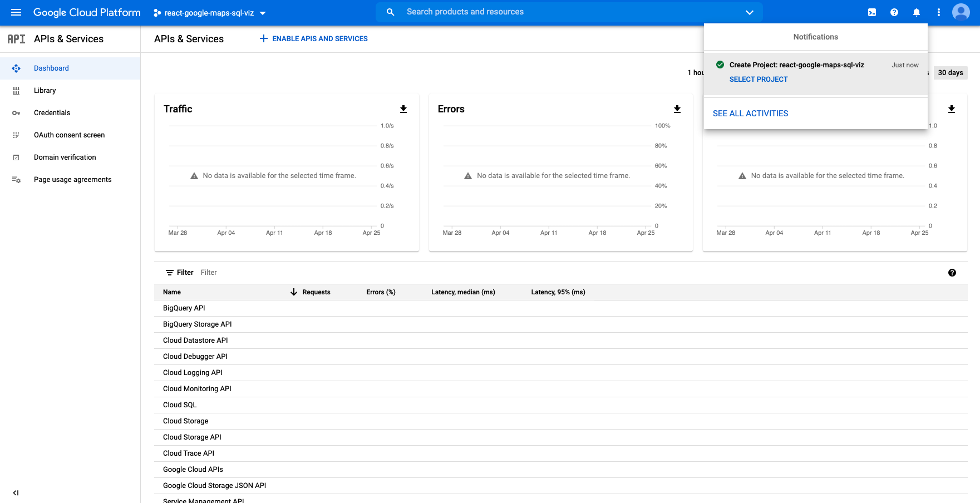Open Cloud Monitoring API row
The width and height of the screenshot is (980, 503).
click(561, 389)
